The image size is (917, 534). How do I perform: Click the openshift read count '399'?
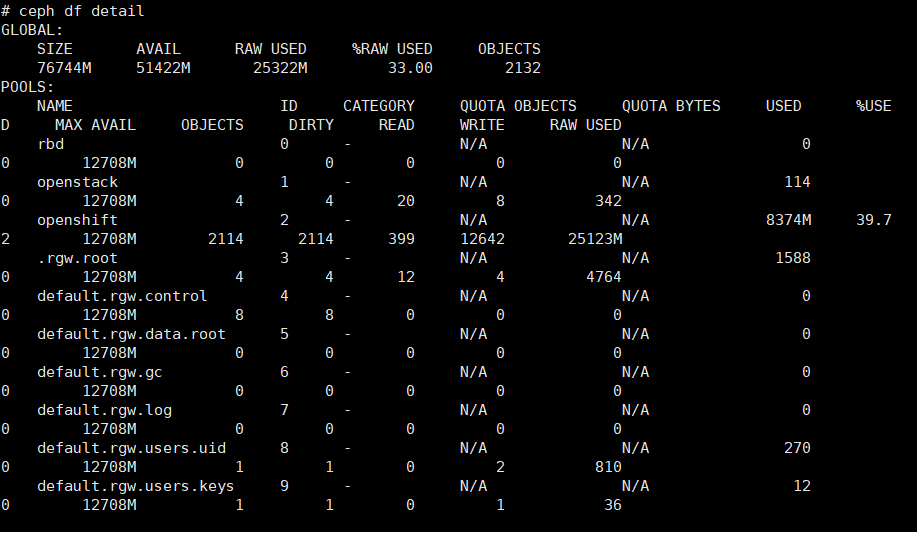click(x=401, y=239)
